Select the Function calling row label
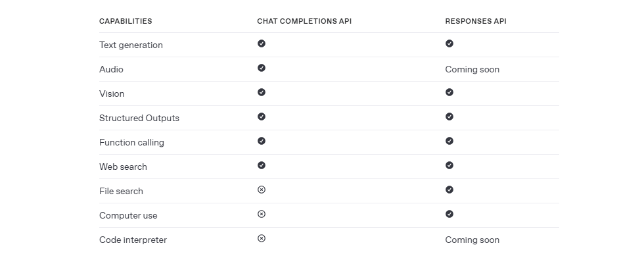The width and height of the screenshot is (644, 262). [131, 143]
